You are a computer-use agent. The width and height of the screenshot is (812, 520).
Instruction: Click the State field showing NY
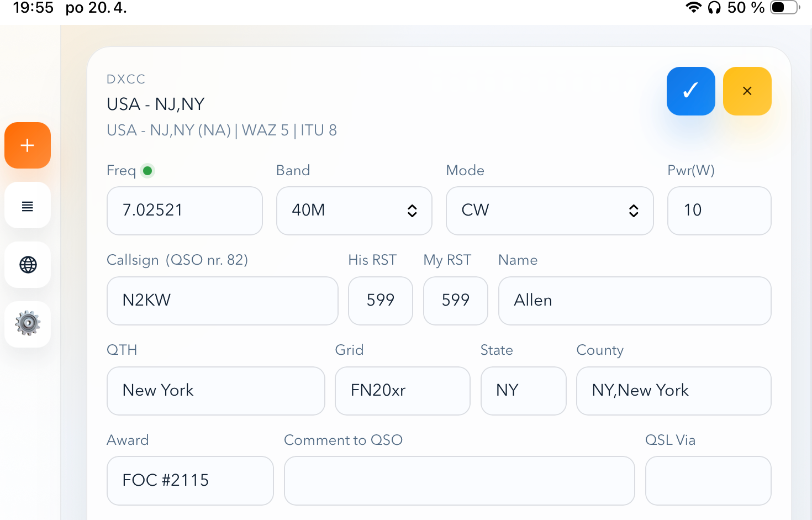pyautogui.click(x=523, y=391)
